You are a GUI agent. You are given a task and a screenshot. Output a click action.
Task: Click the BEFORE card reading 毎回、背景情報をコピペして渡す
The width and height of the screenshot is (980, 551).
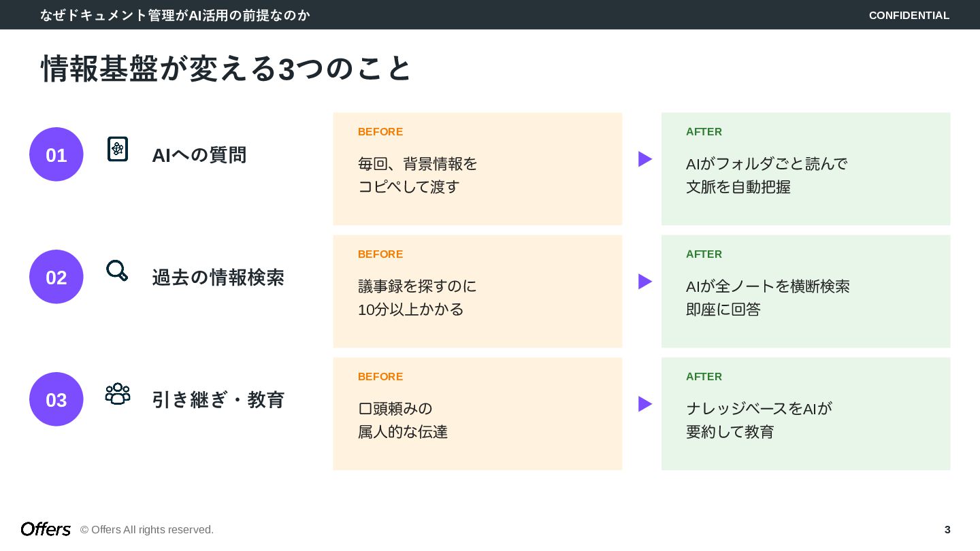(x=478, y=169)
